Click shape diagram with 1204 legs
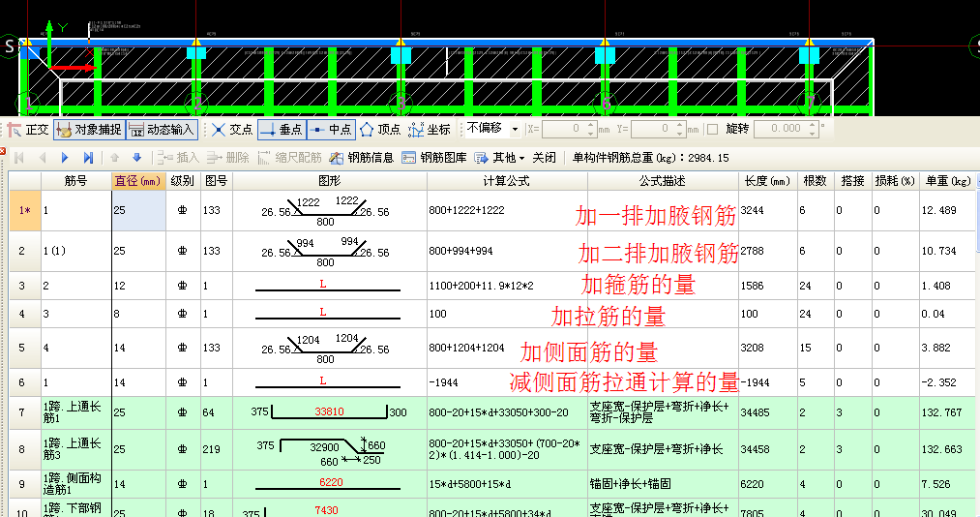Viewport: 980px width, 517px height. tap(329, 348)
